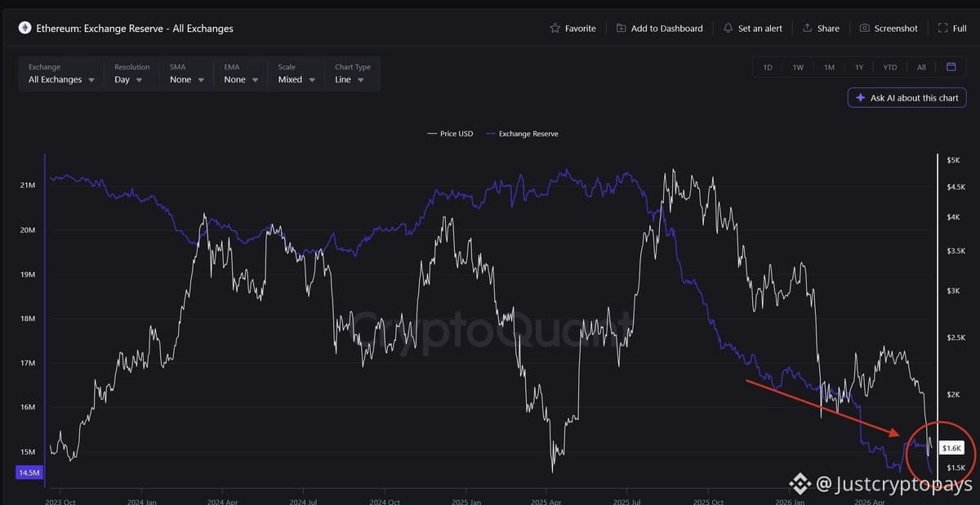This screenshot has height=505, width=980.
Task: Toggle the Exchange Reserve legend series
Action: coord(522,133)
